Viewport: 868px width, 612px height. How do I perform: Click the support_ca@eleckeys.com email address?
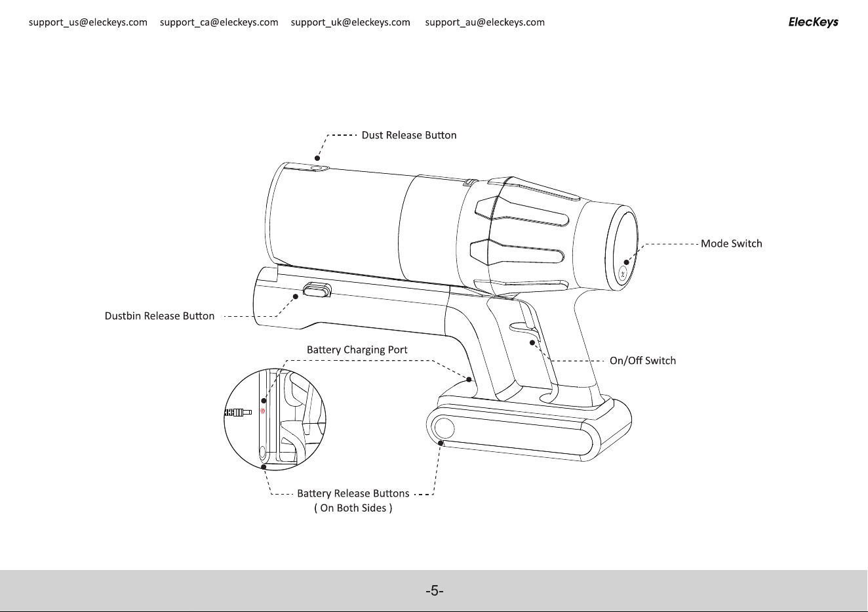tap(219, 22)
